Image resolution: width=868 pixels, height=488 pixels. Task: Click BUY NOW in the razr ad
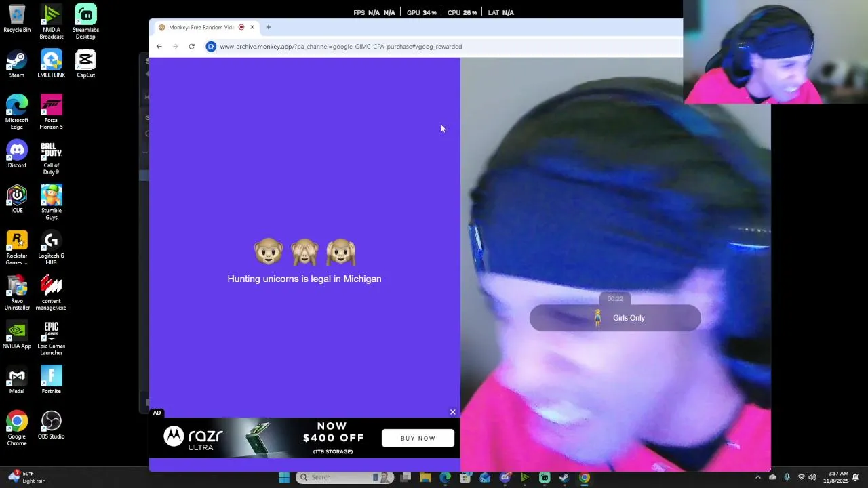[418, 438]
